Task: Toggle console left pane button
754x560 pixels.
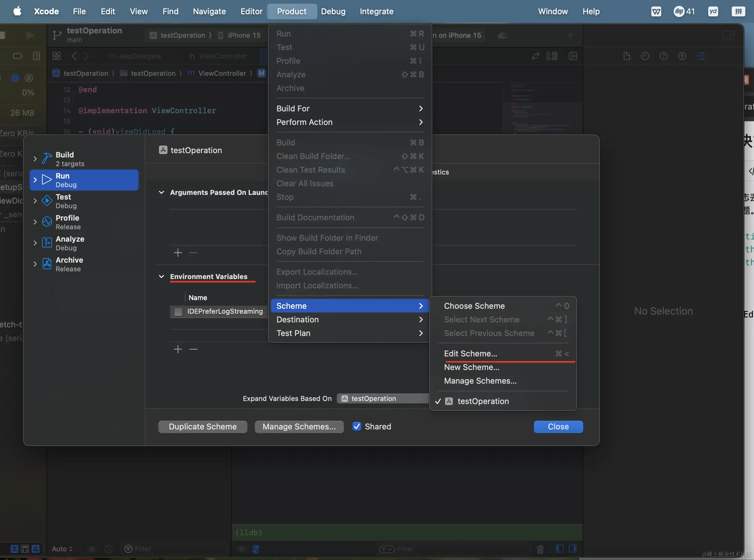Action: (x=560, y=549)
